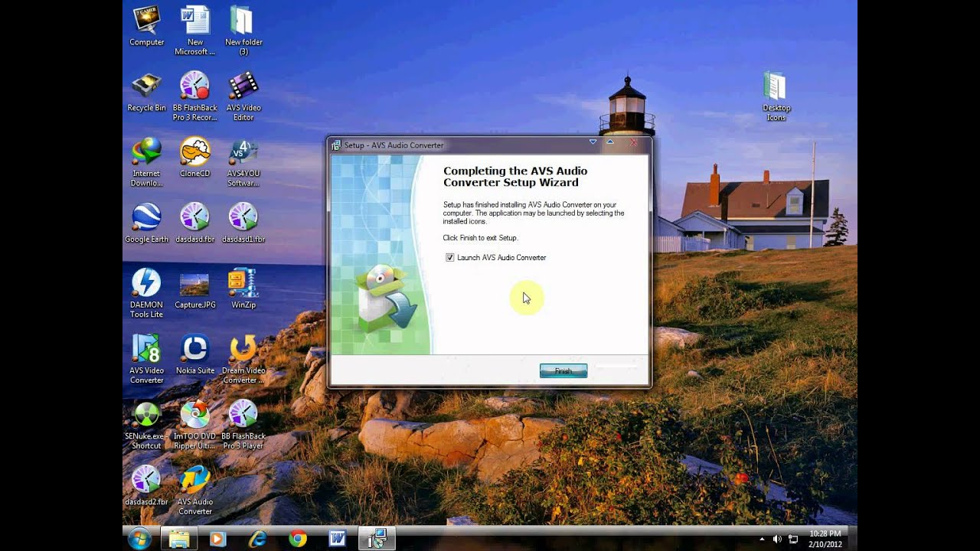This screenshot has height=551, width=980.
Task: Select the Dream Video Converter icon
Action: [x=243, y=359]
